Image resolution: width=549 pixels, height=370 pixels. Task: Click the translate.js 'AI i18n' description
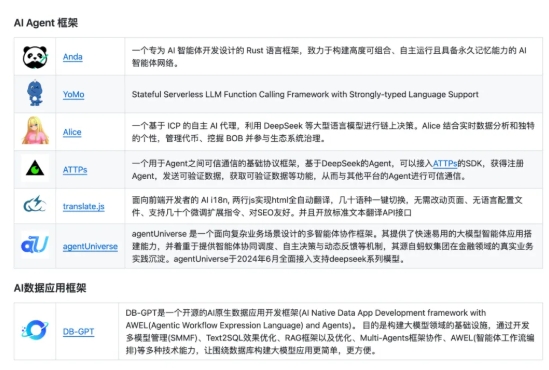pos(327,206)
